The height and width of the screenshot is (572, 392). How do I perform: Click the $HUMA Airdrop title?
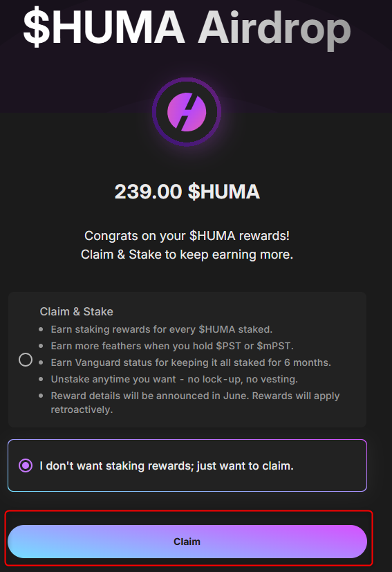(x=187, y=28)
